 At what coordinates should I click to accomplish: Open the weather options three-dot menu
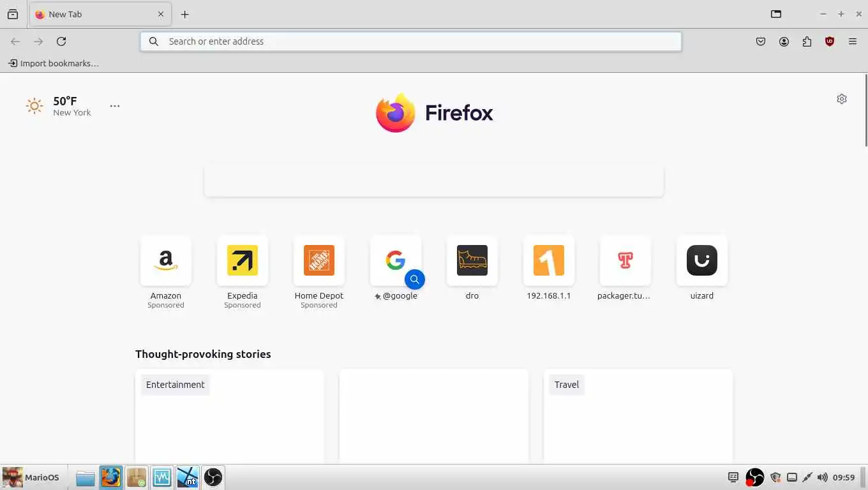(x=115, y=106)
